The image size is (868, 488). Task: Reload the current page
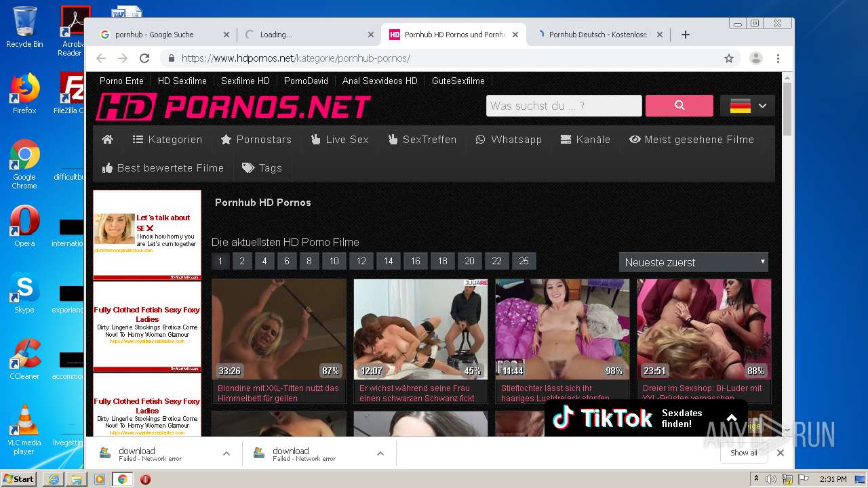point(144,58)
